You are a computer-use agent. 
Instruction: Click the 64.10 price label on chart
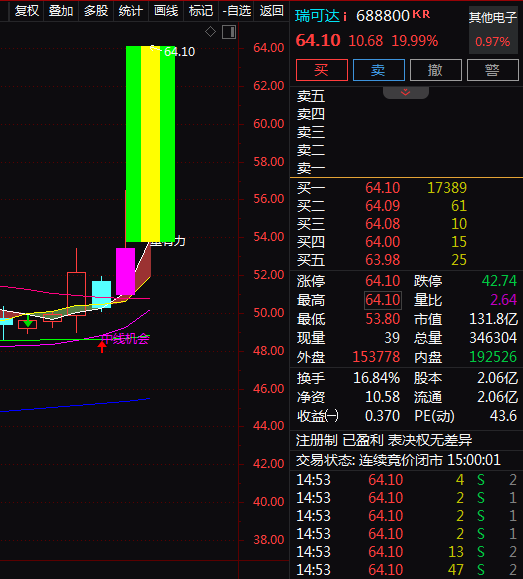180,52
